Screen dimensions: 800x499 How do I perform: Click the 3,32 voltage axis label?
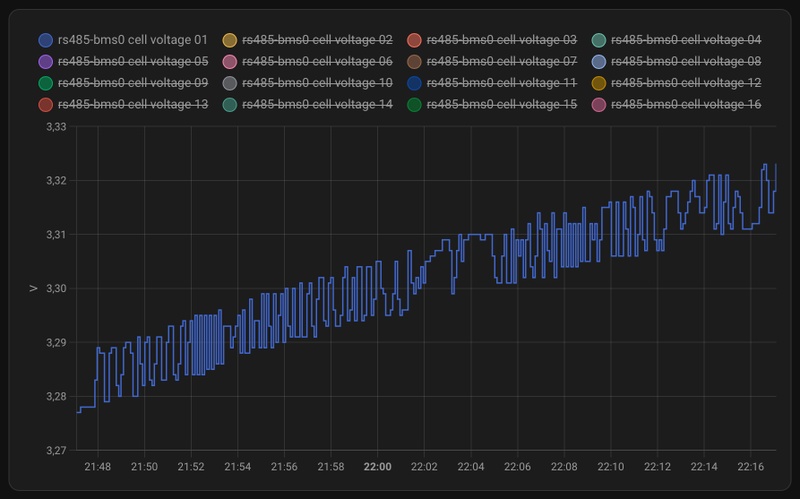coord(56,181)
